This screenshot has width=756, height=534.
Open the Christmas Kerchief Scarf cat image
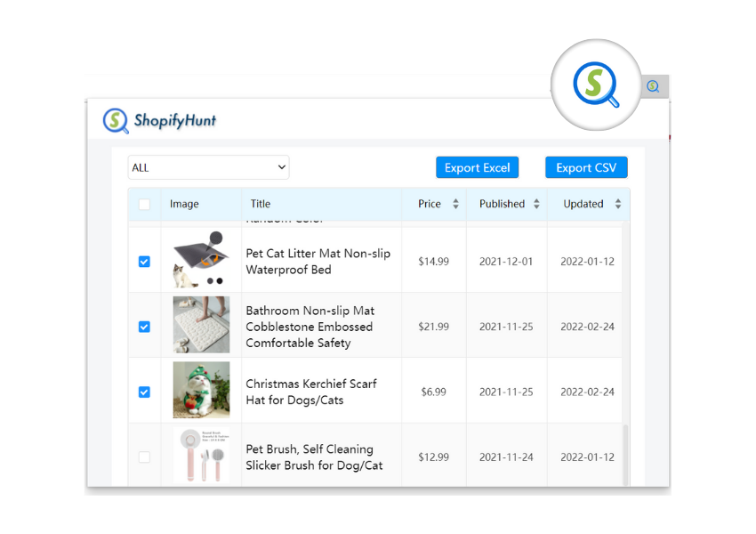point(201,390)
